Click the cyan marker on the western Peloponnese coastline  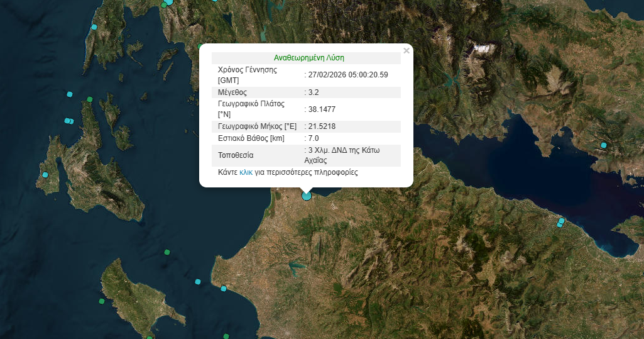coord(224,289)
